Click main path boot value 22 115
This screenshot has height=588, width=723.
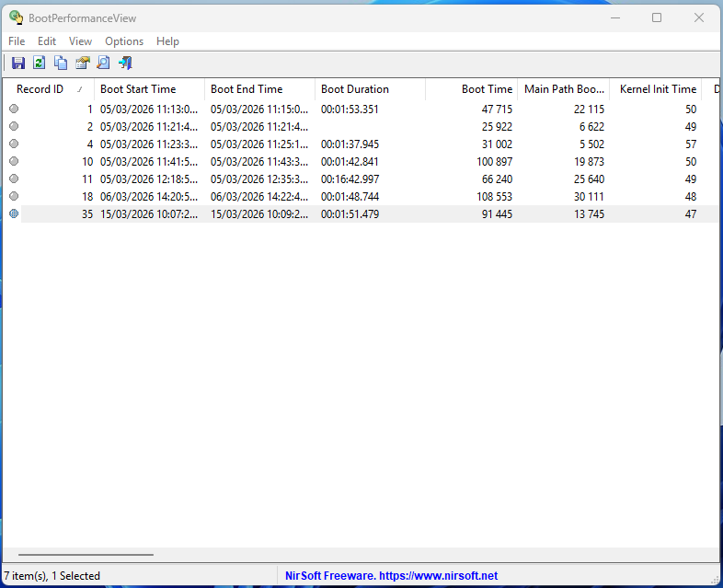pos(589,110)
